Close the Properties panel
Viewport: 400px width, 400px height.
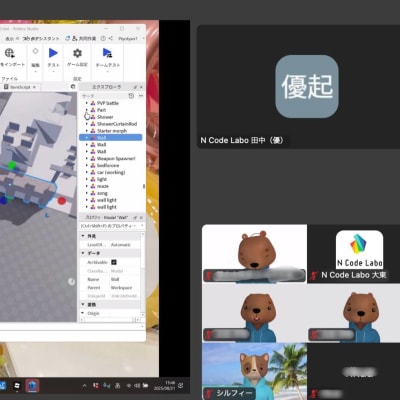(141, 217)
